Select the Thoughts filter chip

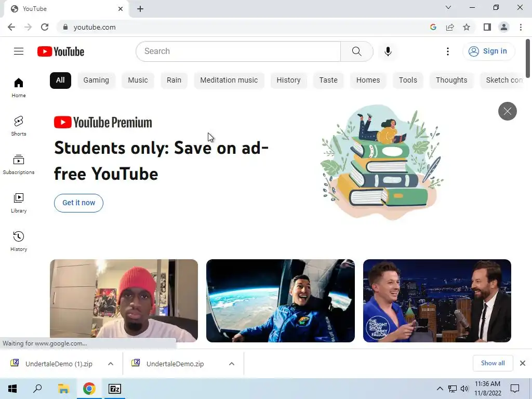(x=451, y=81)
